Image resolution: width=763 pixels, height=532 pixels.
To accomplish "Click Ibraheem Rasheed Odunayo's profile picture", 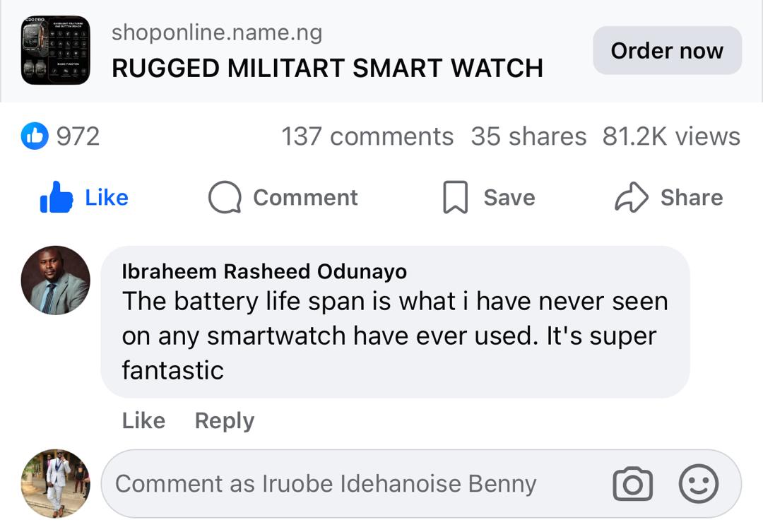I will point(55,280).
